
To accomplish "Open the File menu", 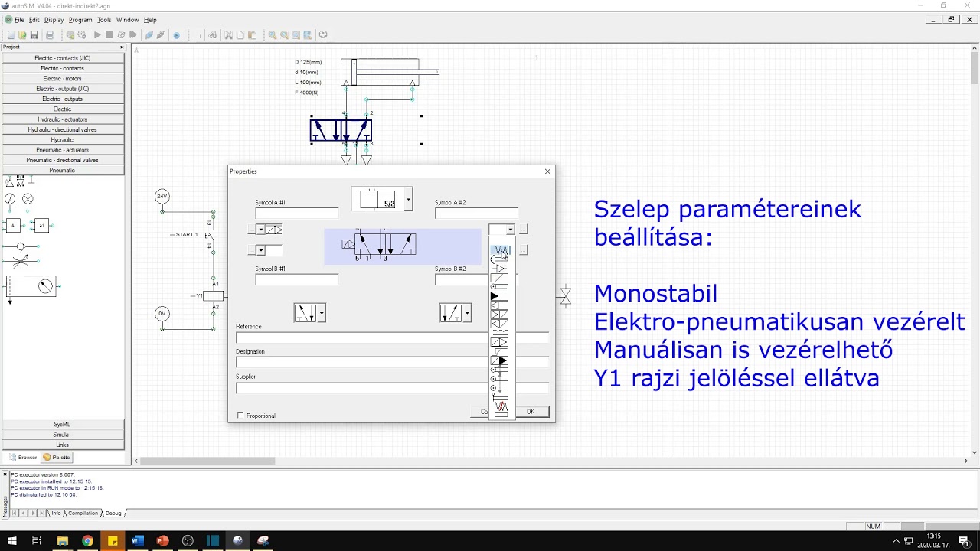I will 19,20.
